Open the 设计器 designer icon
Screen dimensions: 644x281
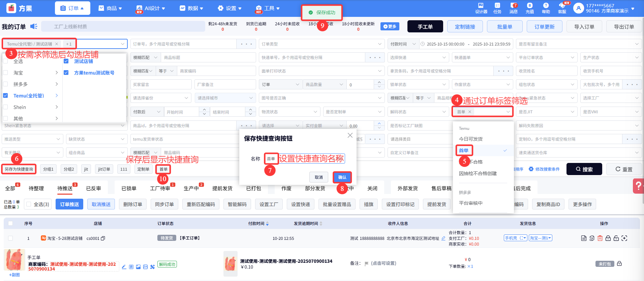[x=481, y=6]
